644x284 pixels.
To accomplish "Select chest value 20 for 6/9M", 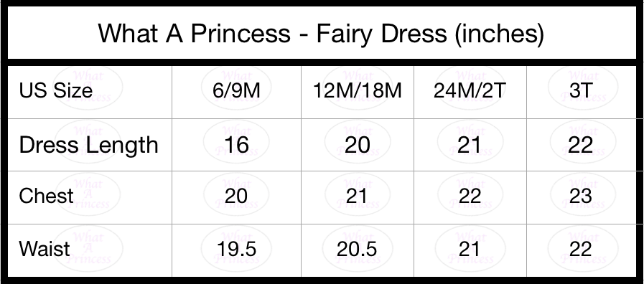I will [x=237, y=196].
